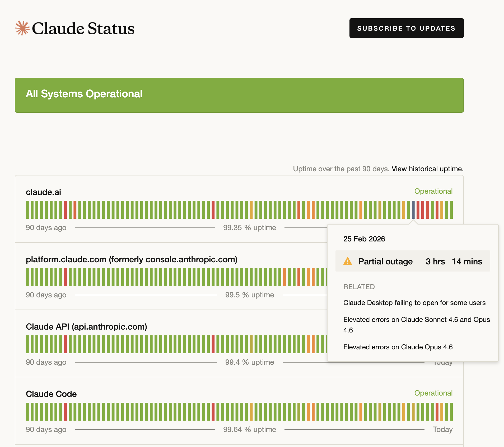
Task: Click the Claude starburst logo icon
Action: point(22,28)
